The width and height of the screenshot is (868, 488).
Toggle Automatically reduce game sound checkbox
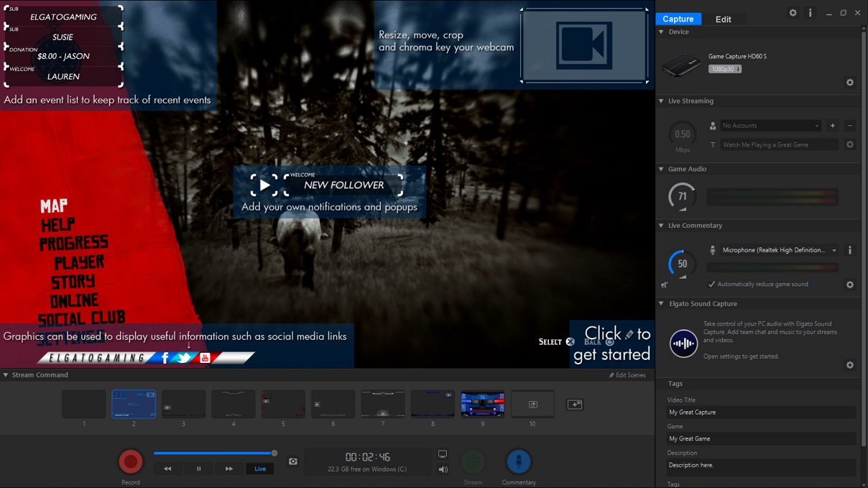pos(712,285)
